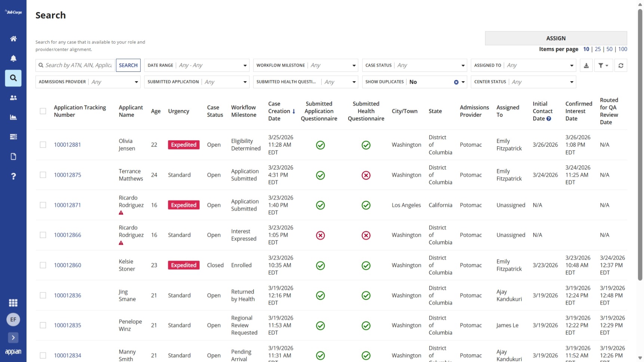Viewport: 644px width, 362px height.
Task: Click warning icon under Ricardo Rodriguez 100012871
Action: point(121,213)
